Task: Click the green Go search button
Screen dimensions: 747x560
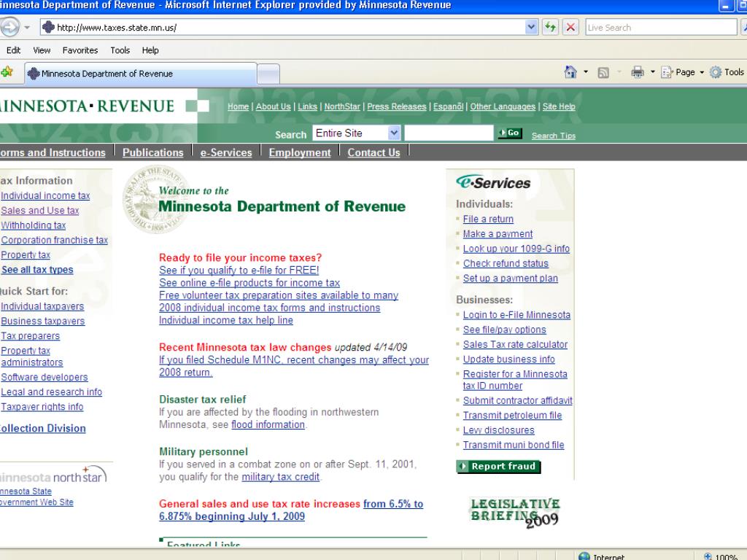Action: click(510, 133)
